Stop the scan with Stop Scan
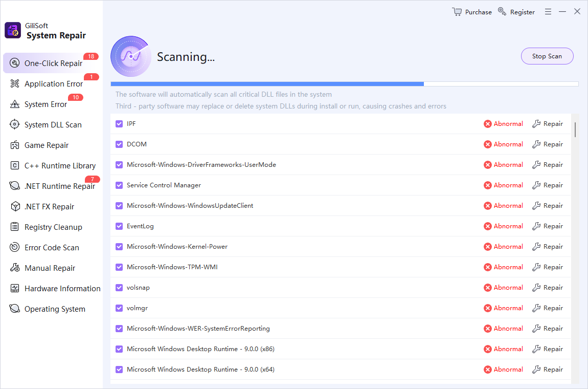Screen dimensions: 588x389 tap(547, 56)
